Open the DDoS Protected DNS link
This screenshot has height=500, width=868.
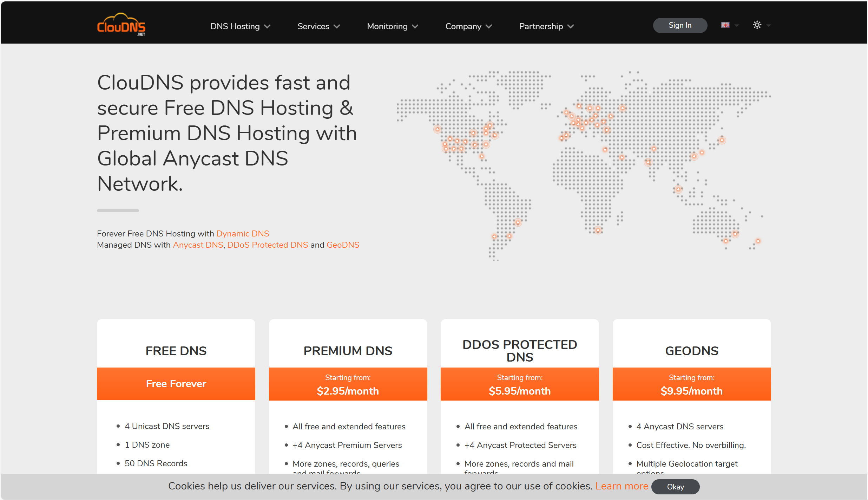pyautogui.click(x=268, y=245)
